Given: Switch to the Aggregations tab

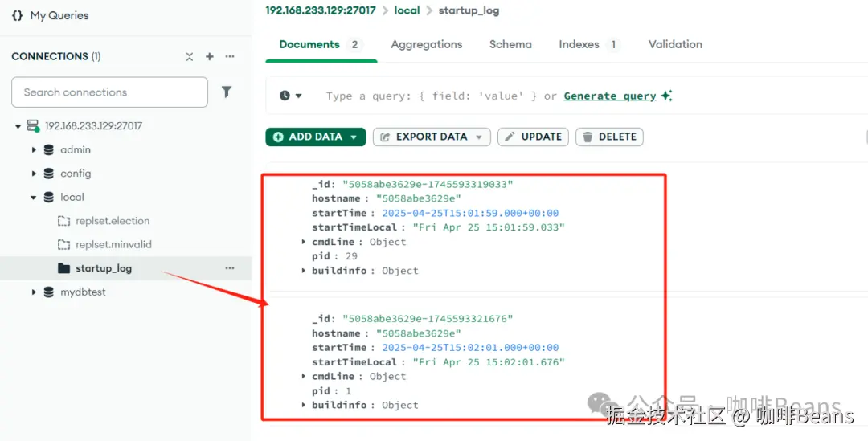Looking at the screenshot, I should tap(426, 45).
